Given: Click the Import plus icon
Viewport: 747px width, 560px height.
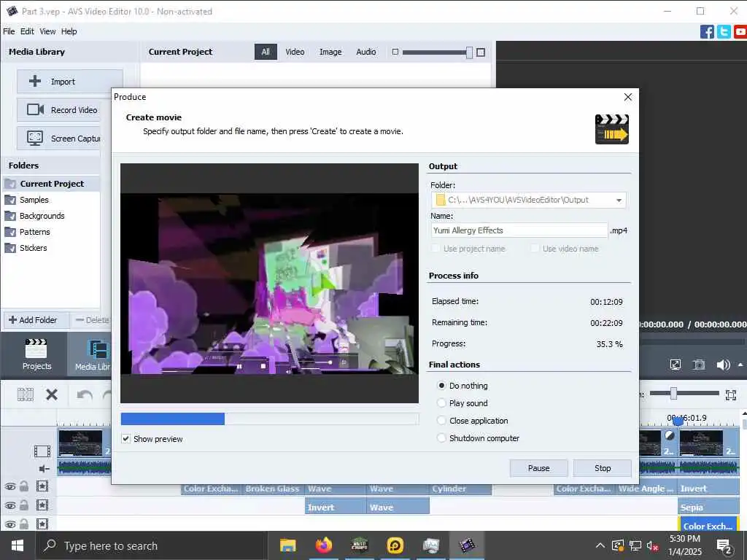Looking at the screenshot, I should 35,81.
